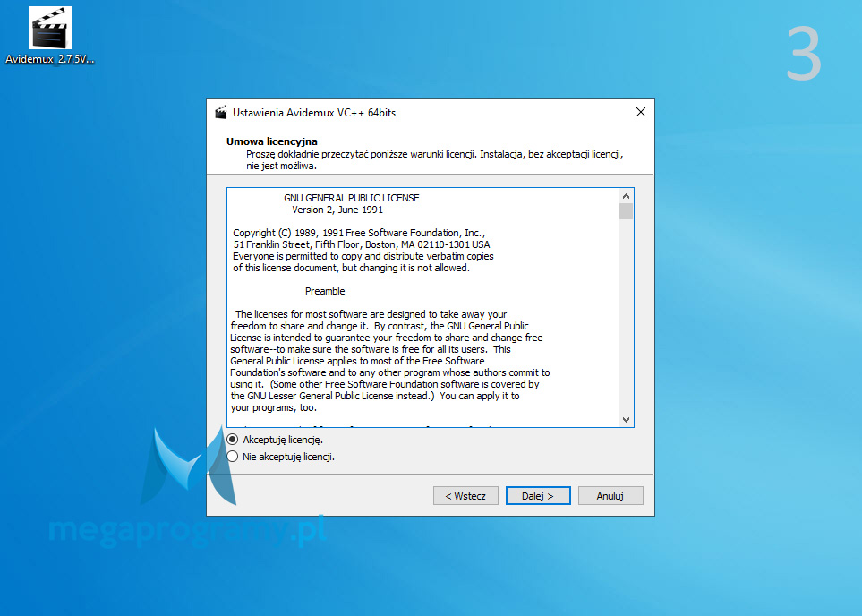This screenshot has height=616, width=862.
Task: Click the 'Version 2, June 1991' line
Action: click(337, 210)
